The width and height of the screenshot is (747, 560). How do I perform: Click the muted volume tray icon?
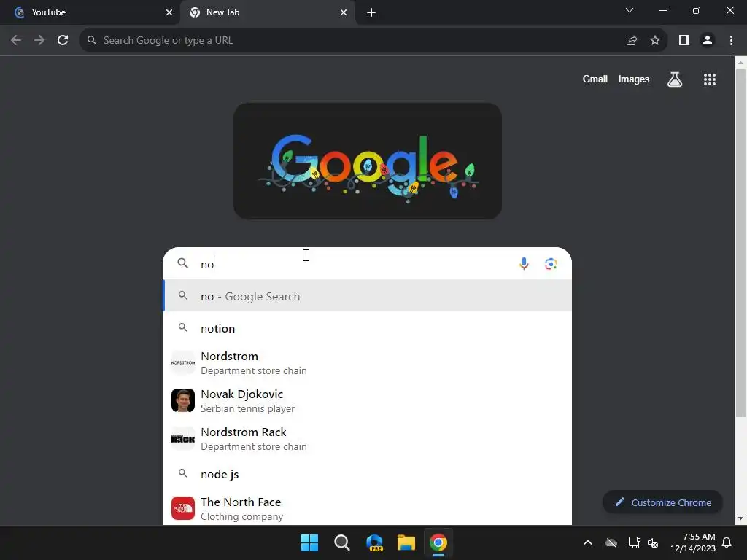pos(653,542)
